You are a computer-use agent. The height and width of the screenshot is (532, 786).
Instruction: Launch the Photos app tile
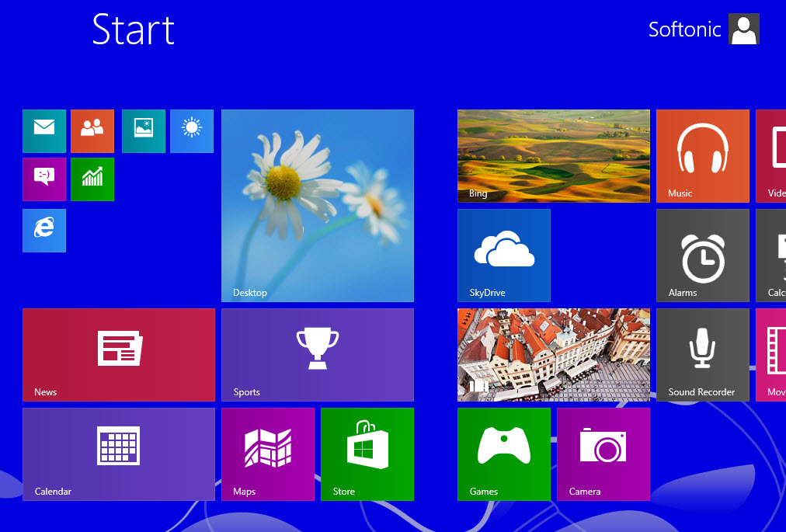point(144,131)
